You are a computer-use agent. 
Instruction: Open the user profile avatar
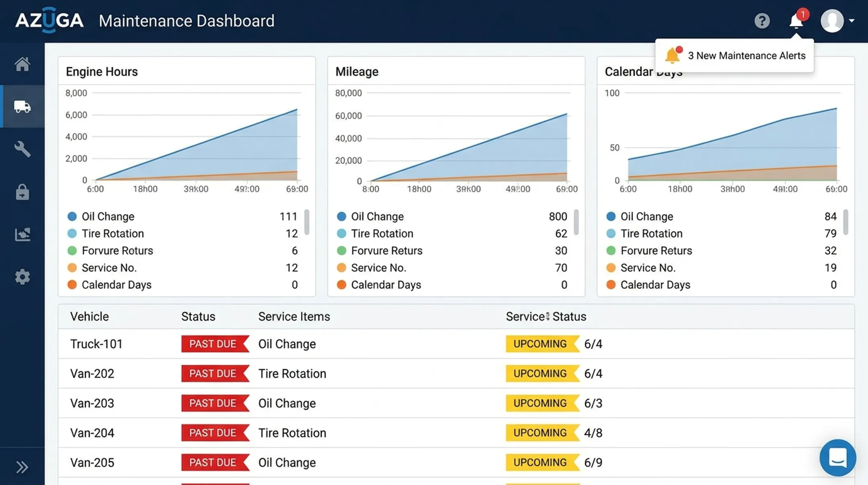coord(832,21)
